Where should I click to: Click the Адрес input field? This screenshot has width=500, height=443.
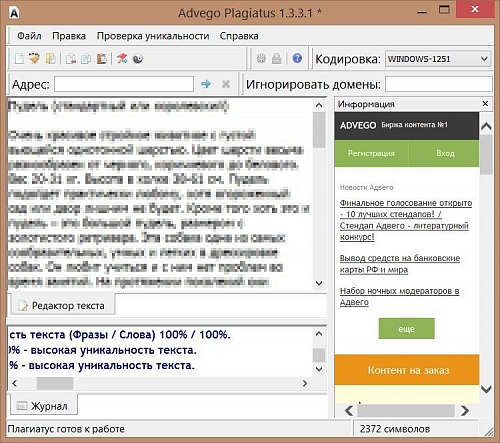tap(124, 84)
